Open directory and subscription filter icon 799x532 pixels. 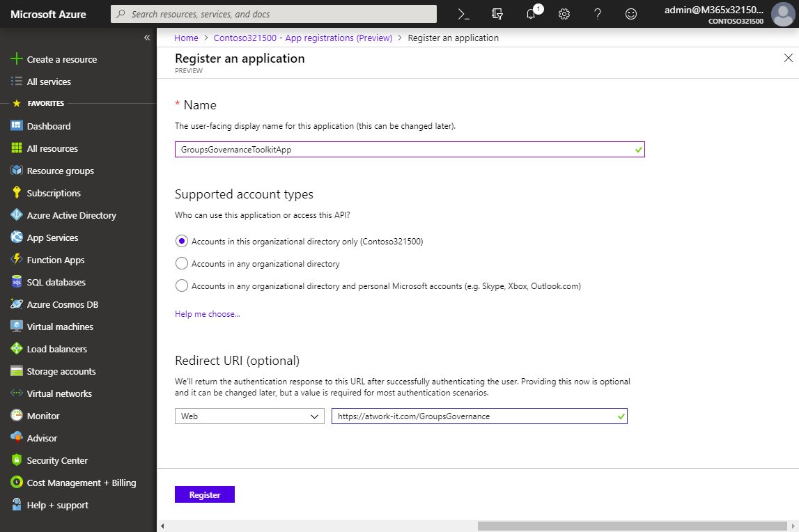pyautogui.click(x=497, y=14)
